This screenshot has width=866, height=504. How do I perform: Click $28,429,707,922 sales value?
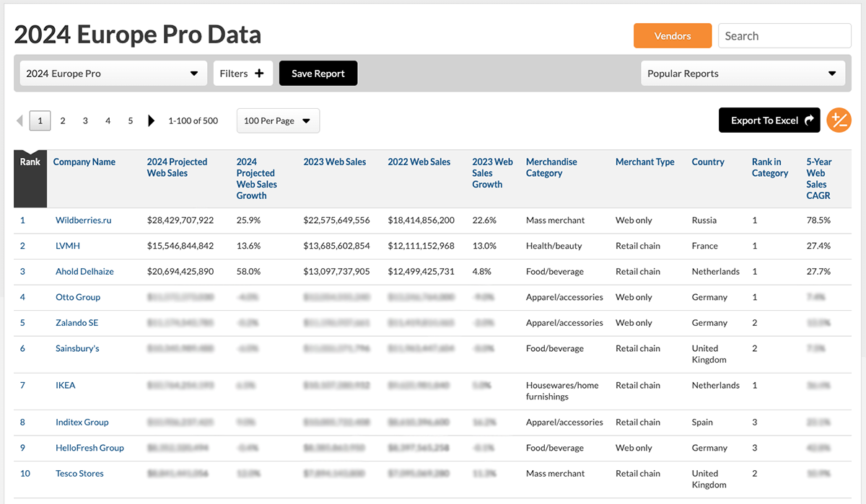(x=180, y=221)
